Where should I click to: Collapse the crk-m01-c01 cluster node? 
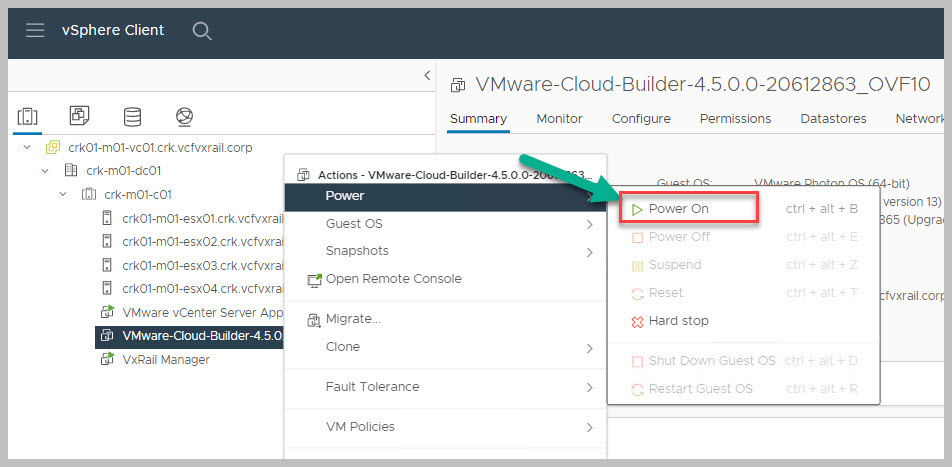pyautogui.click(x=63, y=194)
